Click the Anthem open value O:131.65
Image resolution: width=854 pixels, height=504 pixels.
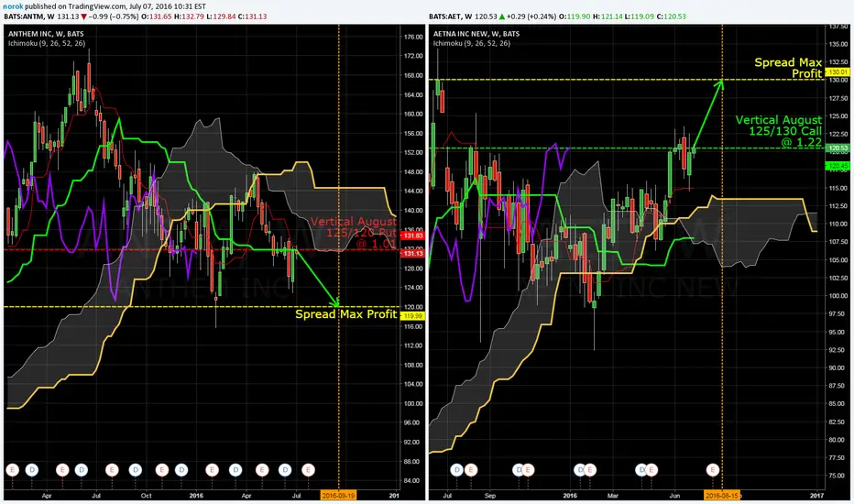[157, 16]
